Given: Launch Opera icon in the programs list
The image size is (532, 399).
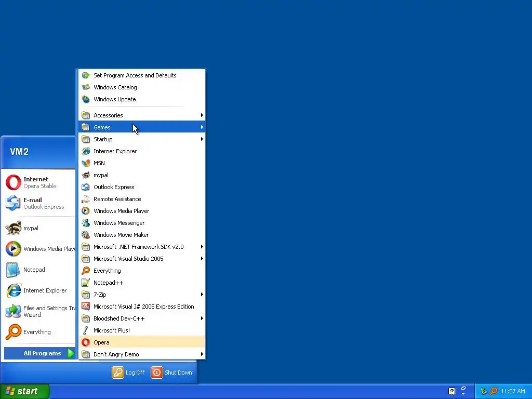Looking at the screenshot, I should pos(86,342).
